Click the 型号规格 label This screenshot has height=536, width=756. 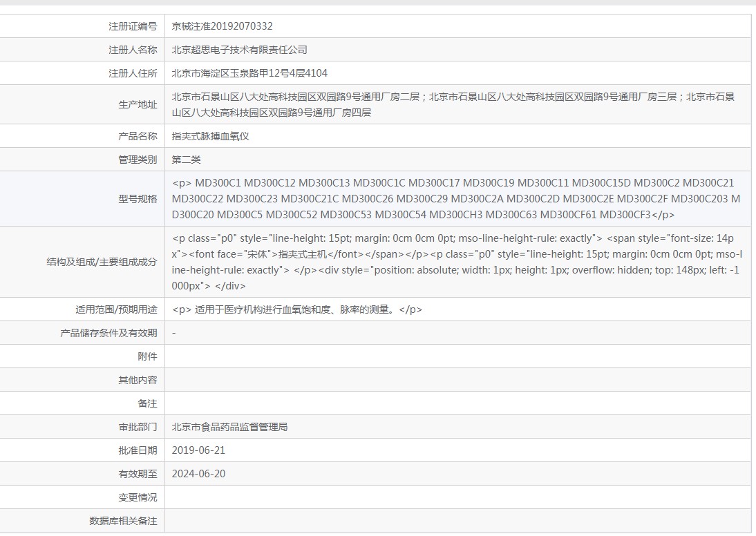click(138, 199)
